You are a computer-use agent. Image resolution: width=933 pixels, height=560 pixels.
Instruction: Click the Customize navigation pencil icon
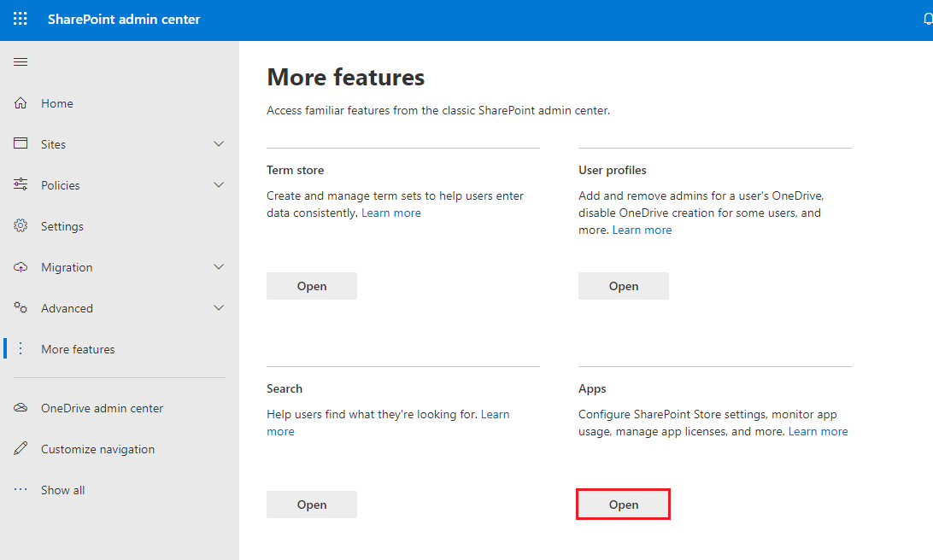click(21, 448)
